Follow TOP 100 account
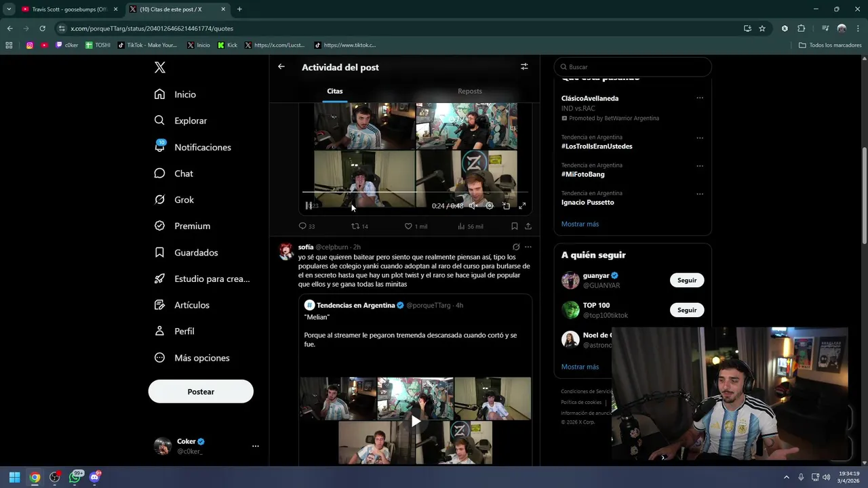Screen dimensions: 868x488 687,310
